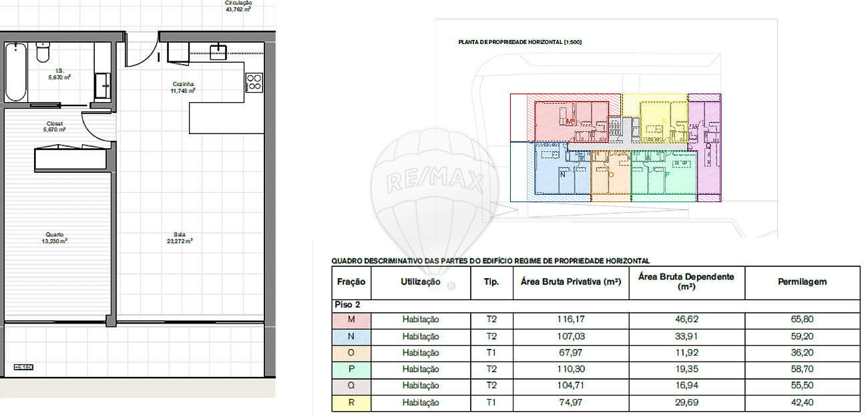Screen dimensions: 868x417
Task: Click the green P unit on the site plan
Action: [x=664, y=175]
